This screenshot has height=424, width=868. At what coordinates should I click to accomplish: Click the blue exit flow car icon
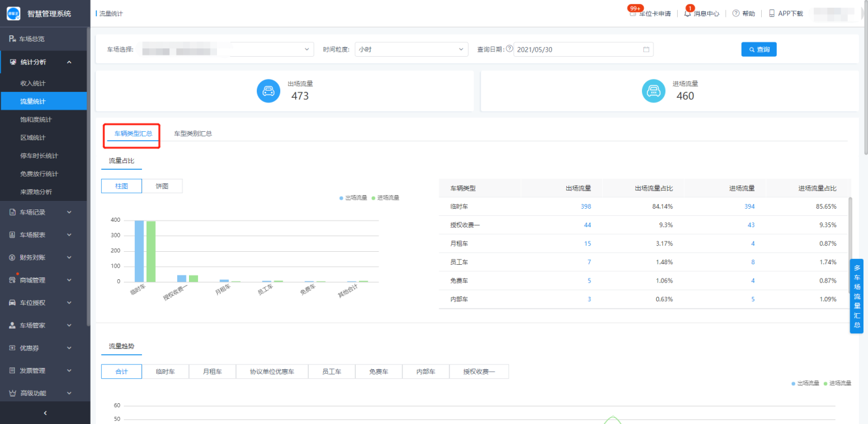coord(268,91)
